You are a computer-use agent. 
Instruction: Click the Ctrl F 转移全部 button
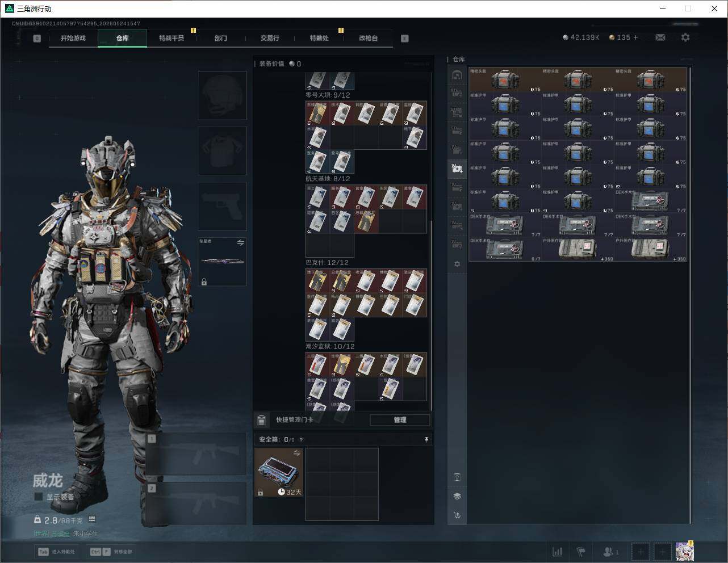111,552
